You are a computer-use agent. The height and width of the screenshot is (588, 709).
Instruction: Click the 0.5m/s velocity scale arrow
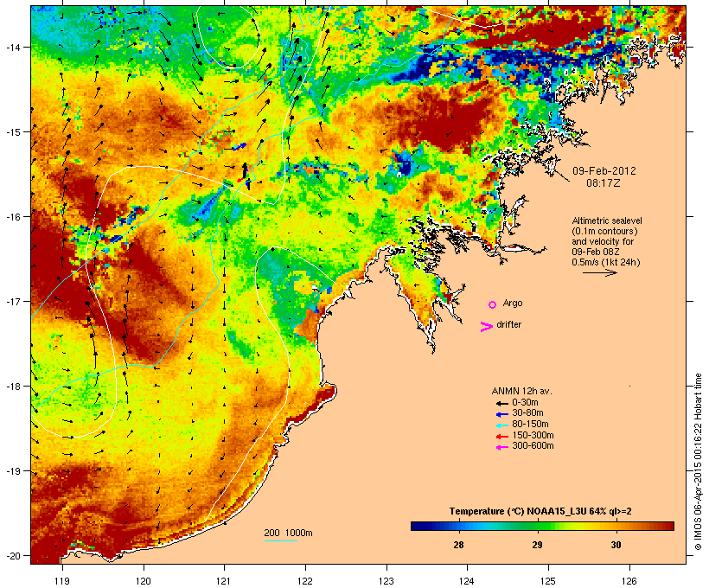pyautogui.click(x=599, y=272)
